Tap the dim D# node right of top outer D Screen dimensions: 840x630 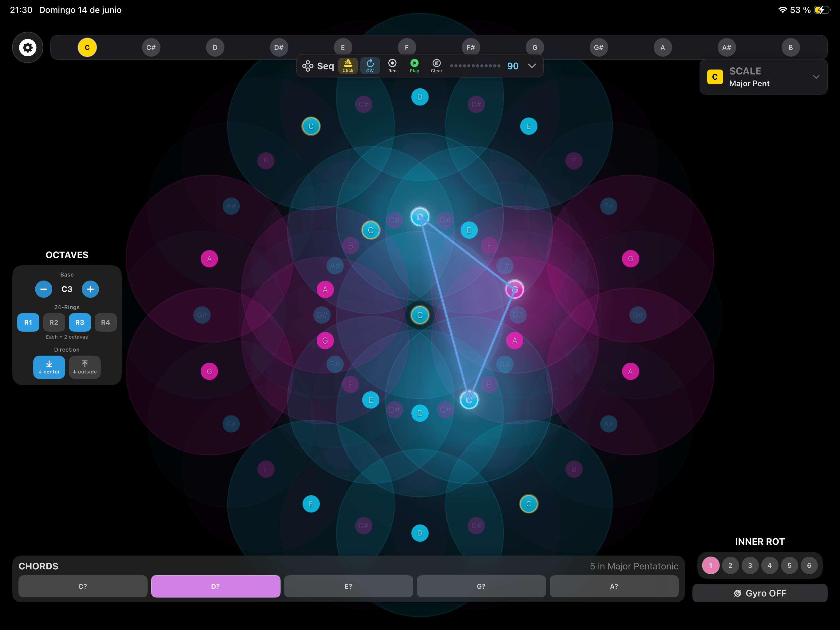(476, 105)
